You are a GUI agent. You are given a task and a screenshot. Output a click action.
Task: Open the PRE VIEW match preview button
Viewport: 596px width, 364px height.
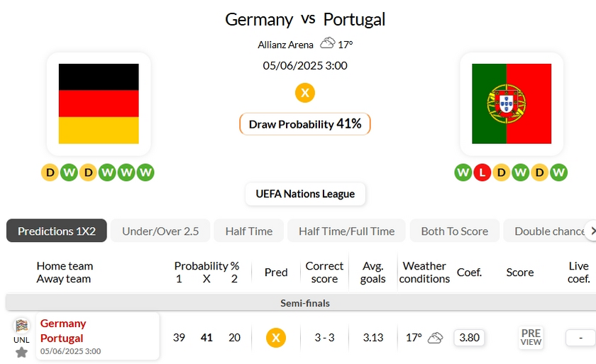[x=531, y=337]
